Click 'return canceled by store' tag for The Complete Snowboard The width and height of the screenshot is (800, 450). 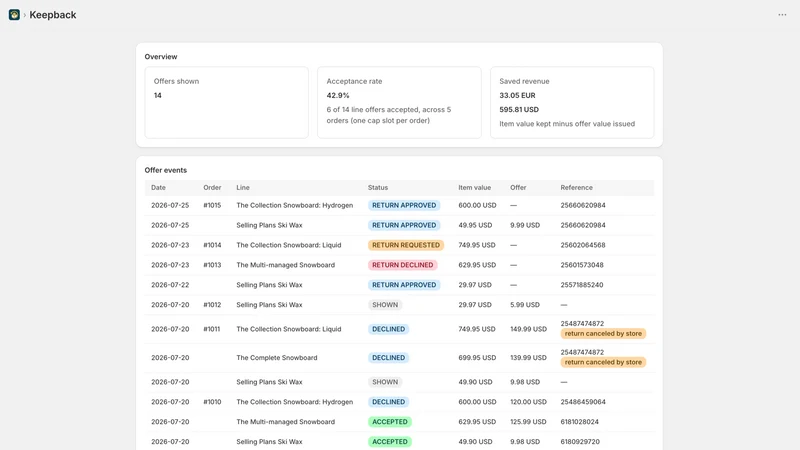[603, 362]
